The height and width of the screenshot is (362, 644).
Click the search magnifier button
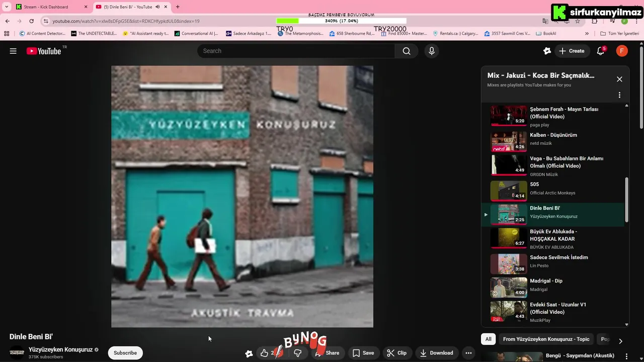407,51
